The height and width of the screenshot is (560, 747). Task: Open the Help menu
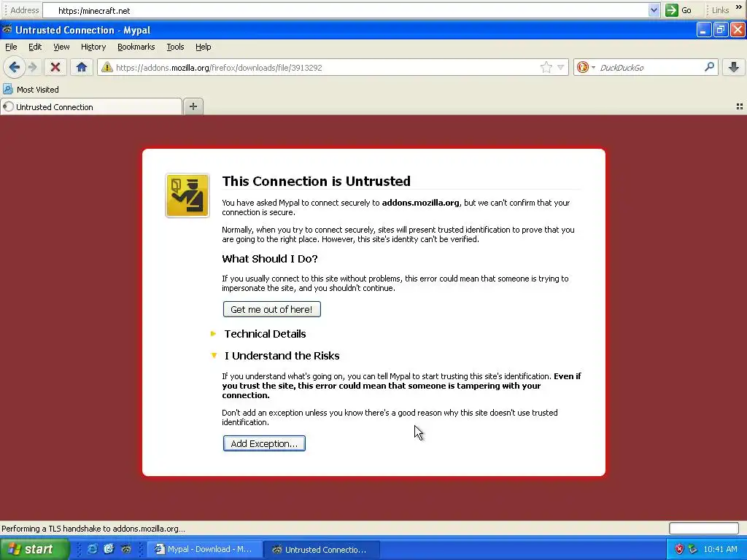pos(204,47)
